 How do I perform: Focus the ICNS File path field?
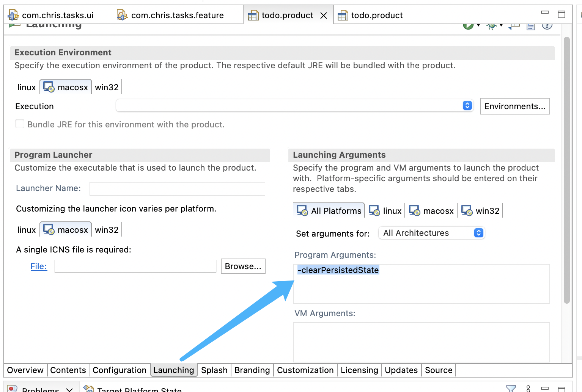(x=135, y=266)
